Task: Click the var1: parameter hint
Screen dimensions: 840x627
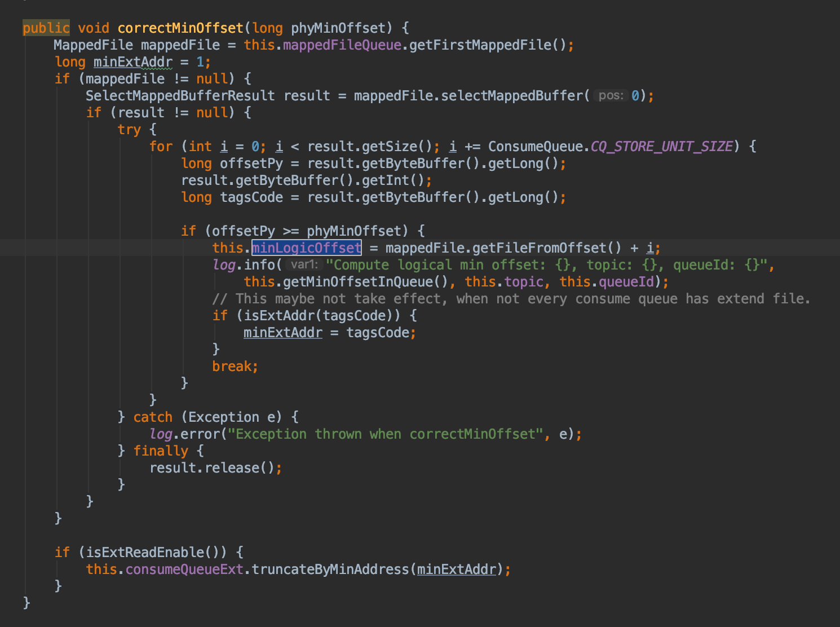Action: pyautogui.click(x=304, y=265)
